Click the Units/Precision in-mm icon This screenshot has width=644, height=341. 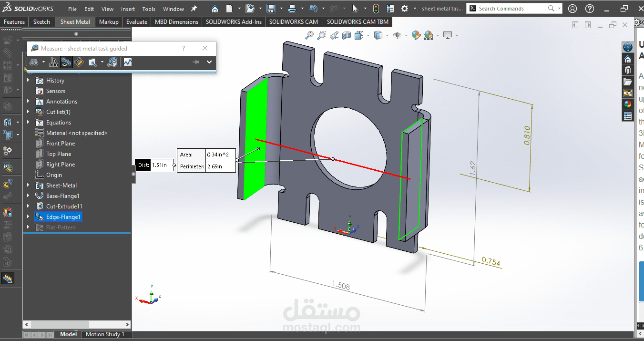(54, 62)
